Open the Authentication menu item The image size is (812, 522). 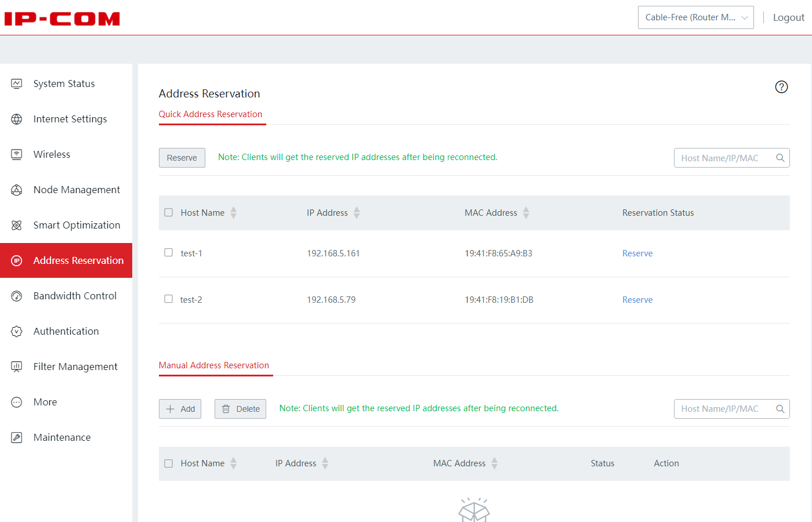66,331
